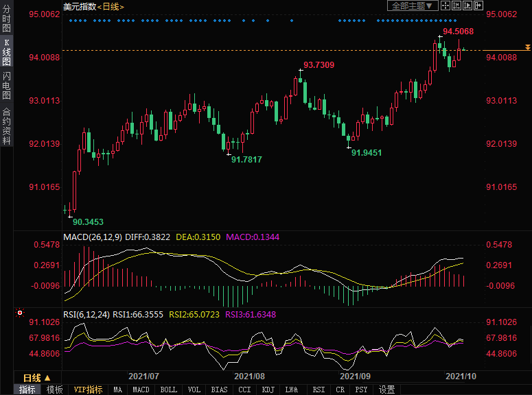The width and height of the screenshot is (532, 395).
Task: Select the K线图 sidebar tab
Action: point(6,52)
